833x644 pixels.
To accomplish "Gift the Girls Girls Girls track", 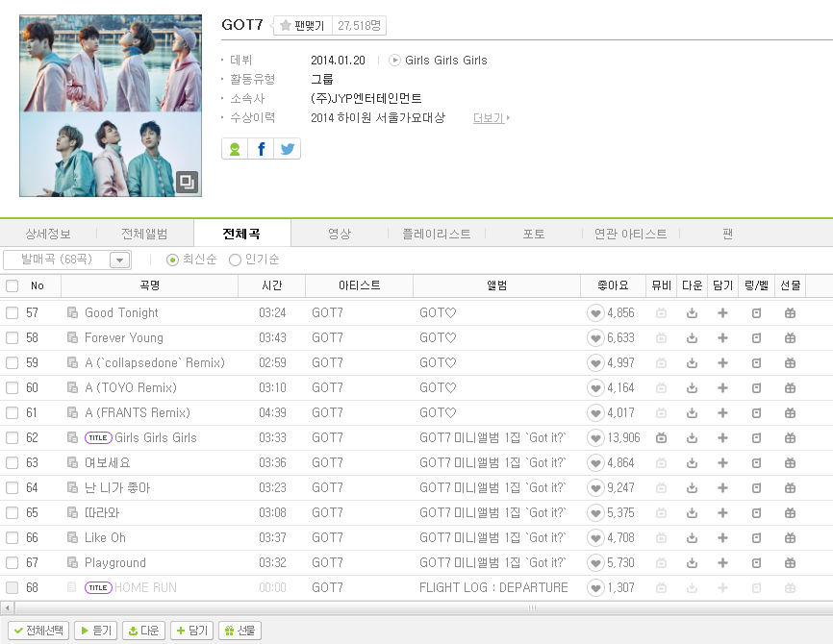I will pos(790,438).
